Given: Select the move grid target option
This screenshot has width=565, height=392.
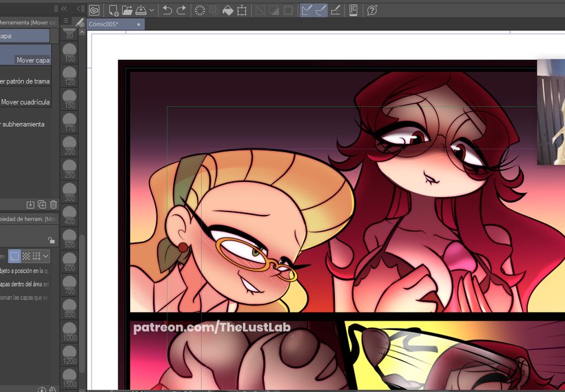Looking at the screenshot, I should coord(37,256).
